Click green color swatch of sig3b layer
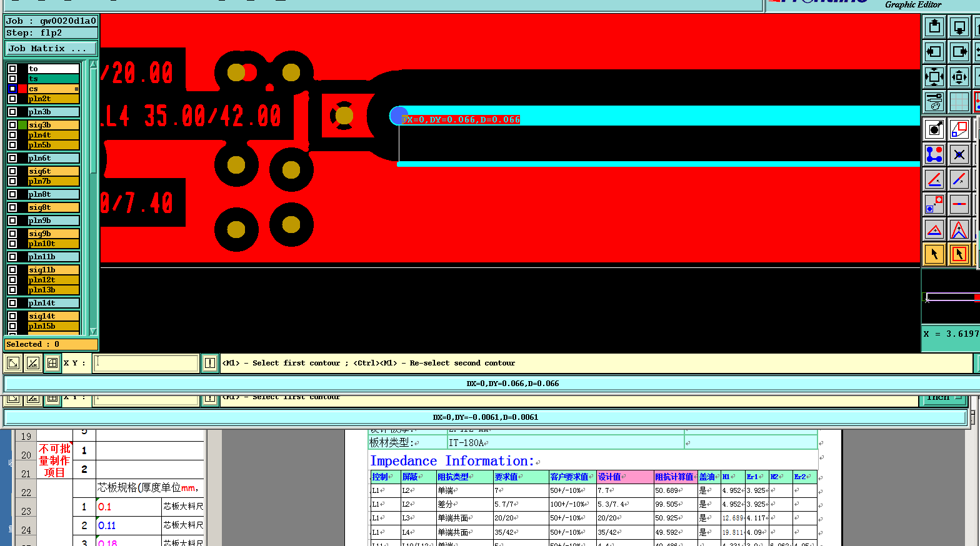Viewport: 980px width, 546px height. click(x=23, y=125)
